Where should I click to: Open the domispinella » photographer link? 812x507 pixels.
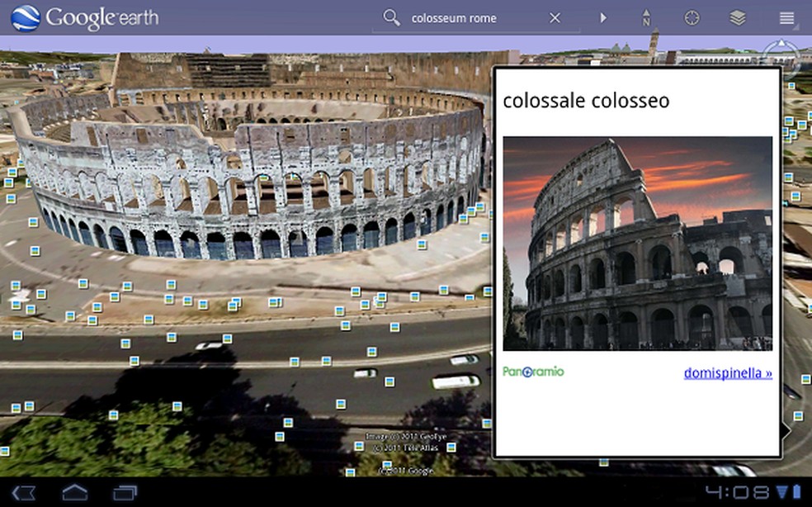(x=727, y=372)
